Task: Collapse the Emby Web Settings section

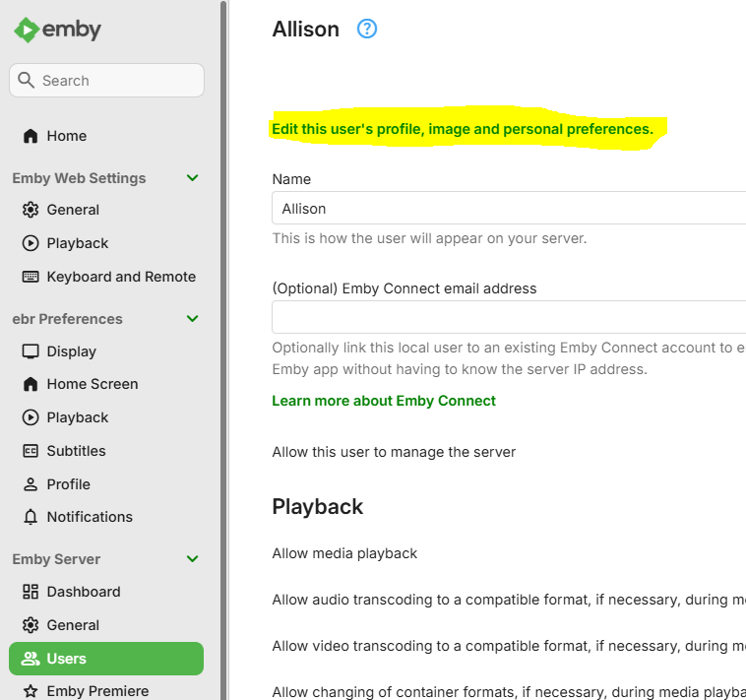Action: pos(193,178)
